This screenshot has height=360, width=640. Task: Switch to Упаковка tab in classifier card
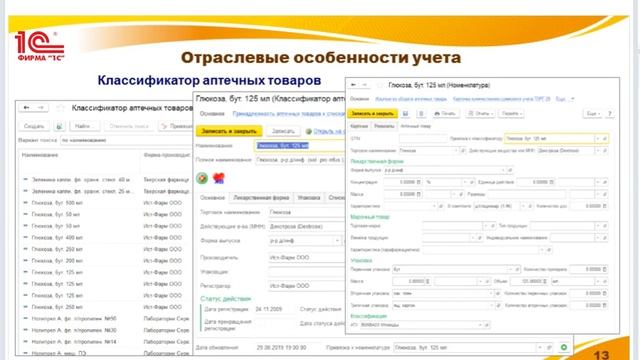coord(309,198)
